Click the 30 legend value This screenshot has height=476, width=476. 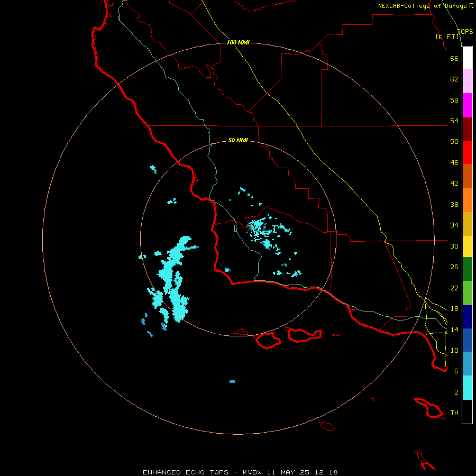[454, 246]
